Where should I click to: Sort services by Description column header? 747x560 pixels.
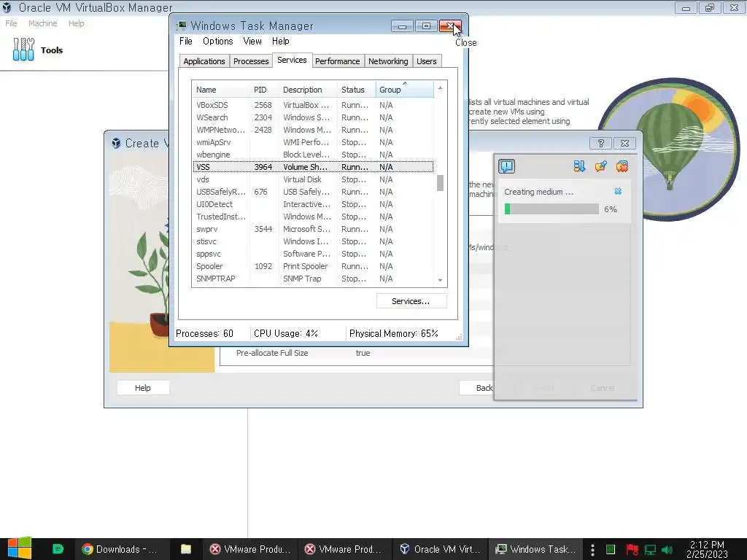[x=308, y=90]
